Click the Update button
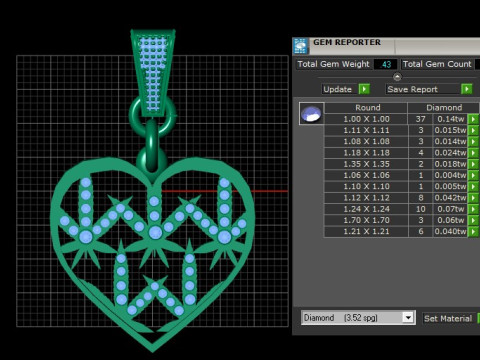The height and width of the screenshot is (360, 480). click(x=339, y=89)
